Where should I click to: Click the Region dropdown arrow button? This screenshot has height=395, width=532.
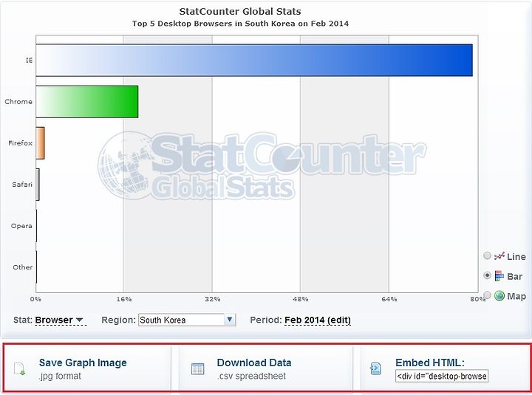coord(230,320)
